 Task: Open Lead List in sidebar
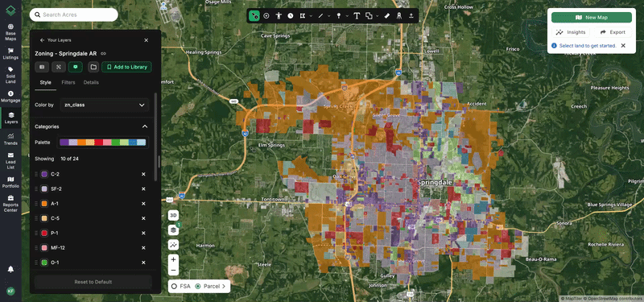10,160
